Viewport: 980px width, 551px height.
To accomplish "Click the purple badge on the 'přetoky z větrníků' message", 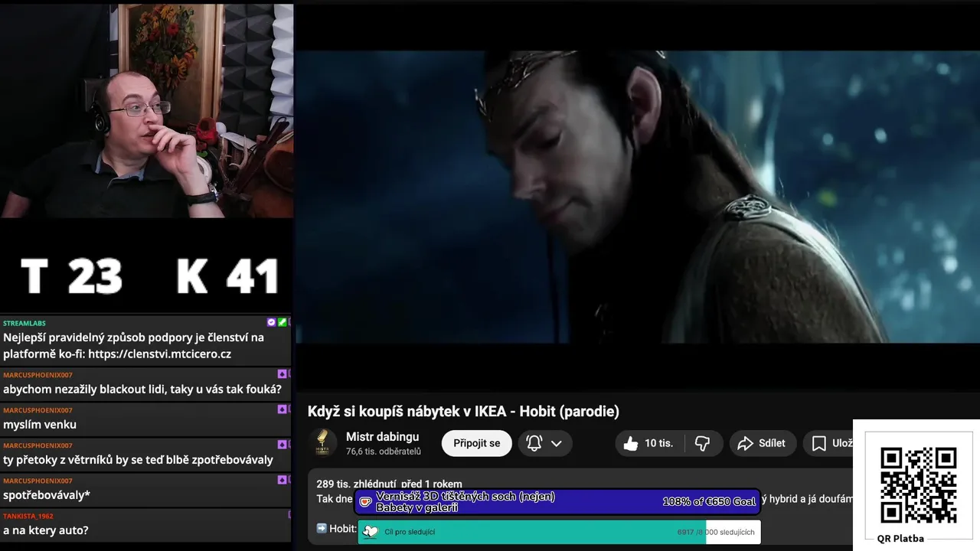I will (x=282, y=445).
